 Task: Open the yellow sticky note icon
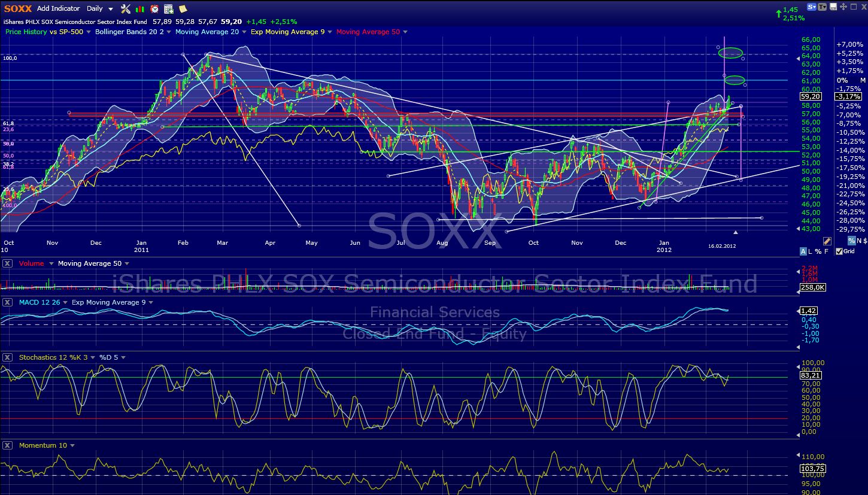coord(183,9)
